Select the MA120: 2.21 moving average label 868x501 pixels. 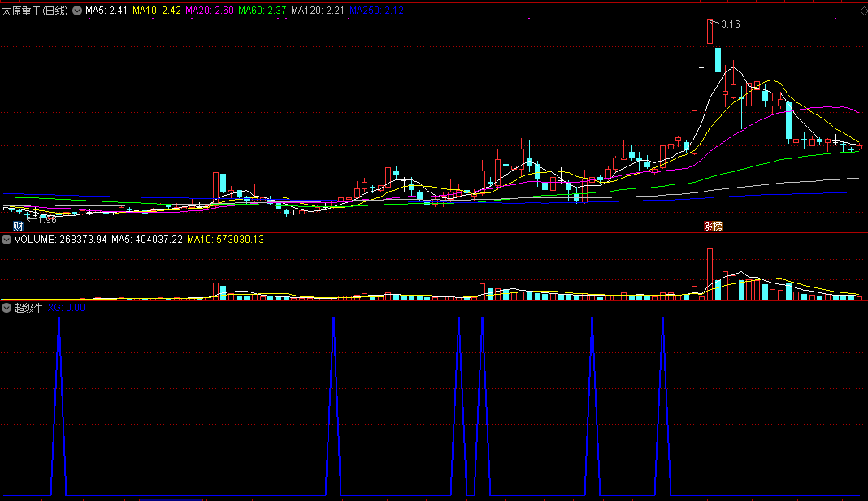[318, 11]
